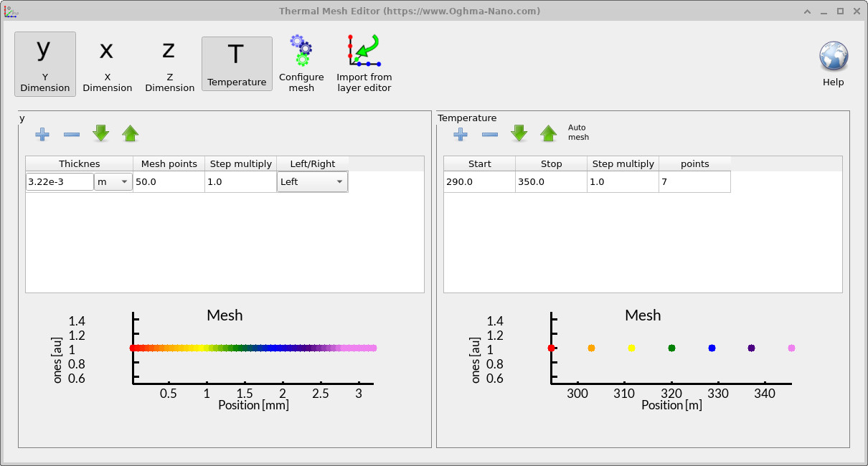This screenshot has height=466, width=868.
Task: Select the Y Dimension tool
Action: click(x=44, y=63)
